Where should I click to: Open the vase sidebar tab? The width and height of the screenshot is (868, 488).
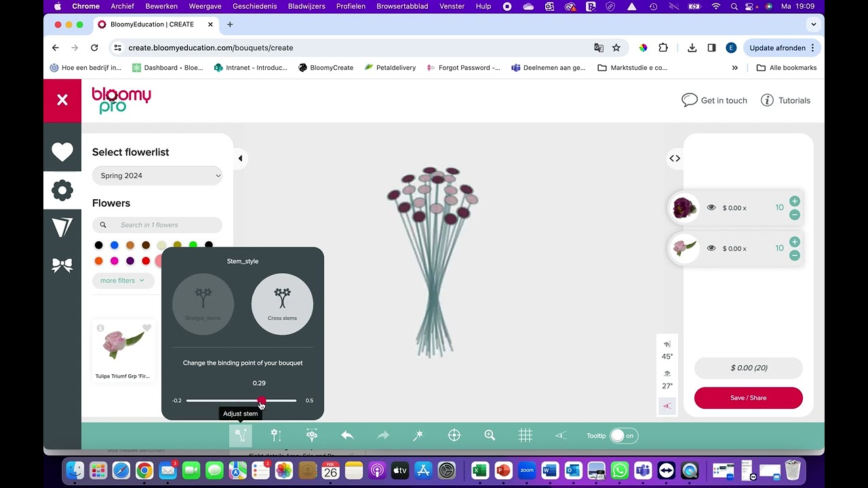click(62, 228)
